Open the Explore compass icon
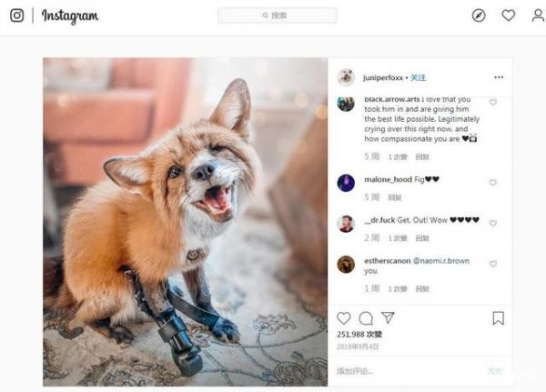 (479, 15)
